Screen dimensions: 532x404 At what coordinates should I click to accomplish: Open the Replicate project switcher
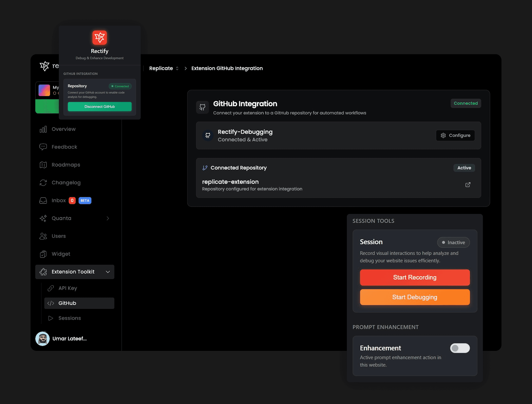pyautogui.click(x=164, y=68)
